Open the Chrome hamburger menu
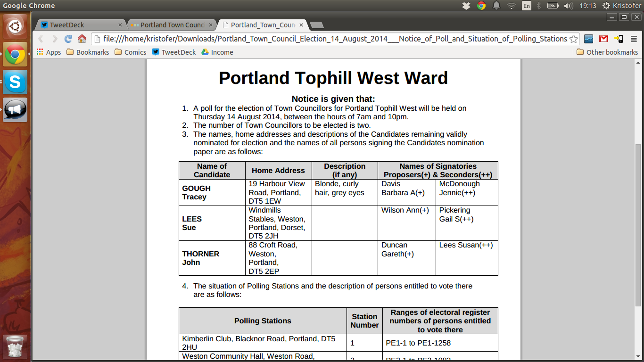The width and height of the screenshot is (644, 362). (634, 39)
